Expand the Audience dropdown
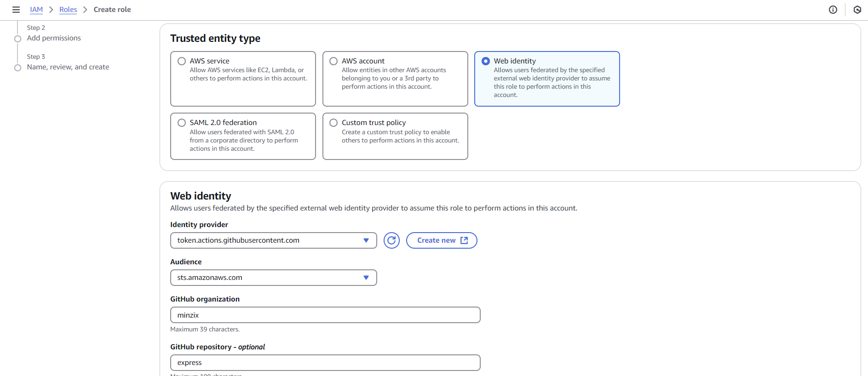868x376 pixels. 273,278
